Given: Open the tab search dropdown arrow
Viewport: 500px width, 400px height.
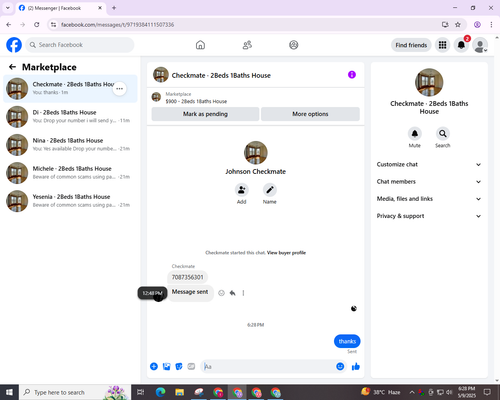Looking at the screenshot, I should [8, 8].
